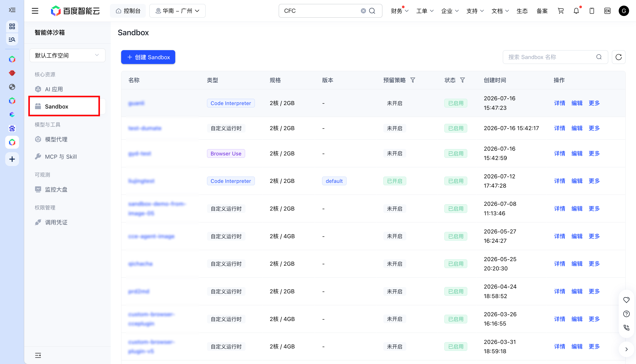Expand the right-edge panel with the chevron arrow

[626, 349]
